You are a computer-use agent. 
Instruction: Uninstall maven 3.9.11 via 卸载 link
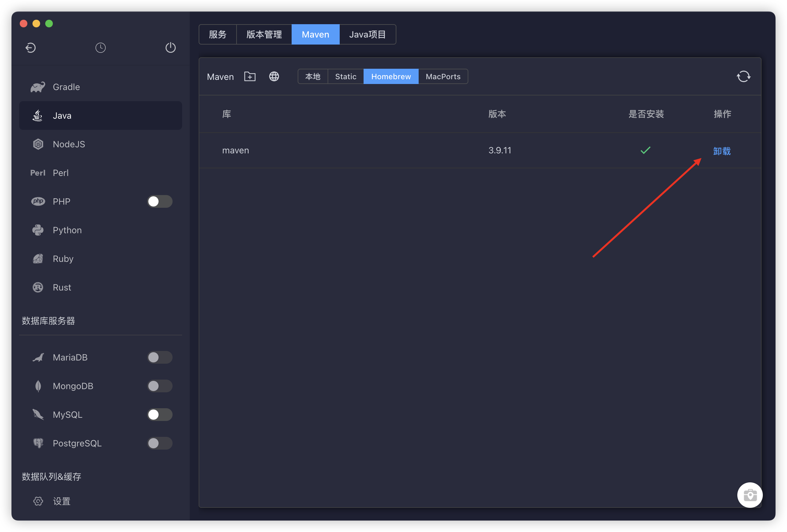722,151
